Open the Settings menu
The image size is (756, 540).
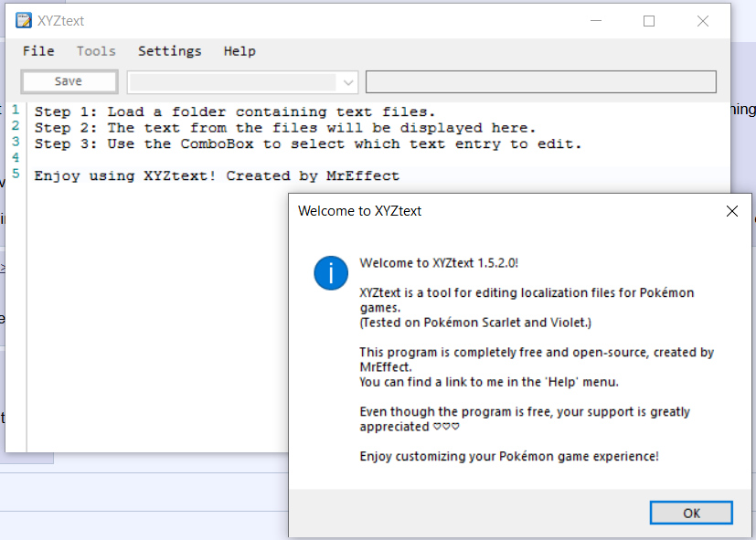point(169,51)
